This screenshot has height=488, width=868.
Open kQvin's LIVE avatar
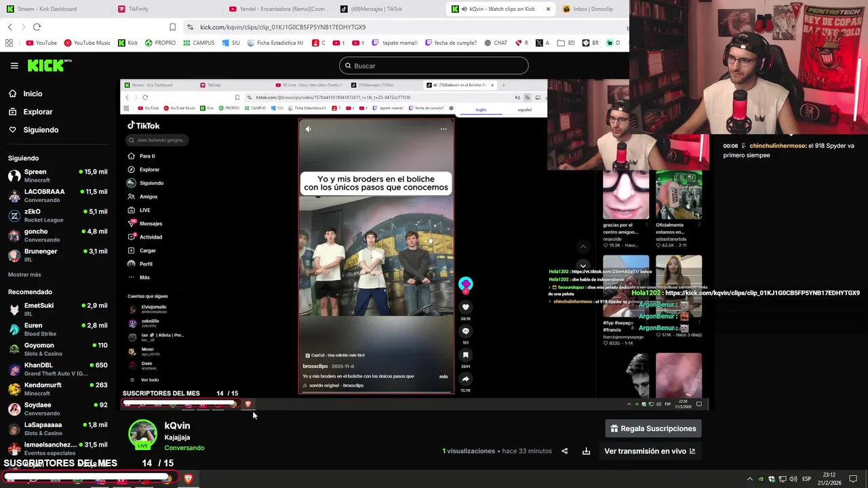[142, 434]
